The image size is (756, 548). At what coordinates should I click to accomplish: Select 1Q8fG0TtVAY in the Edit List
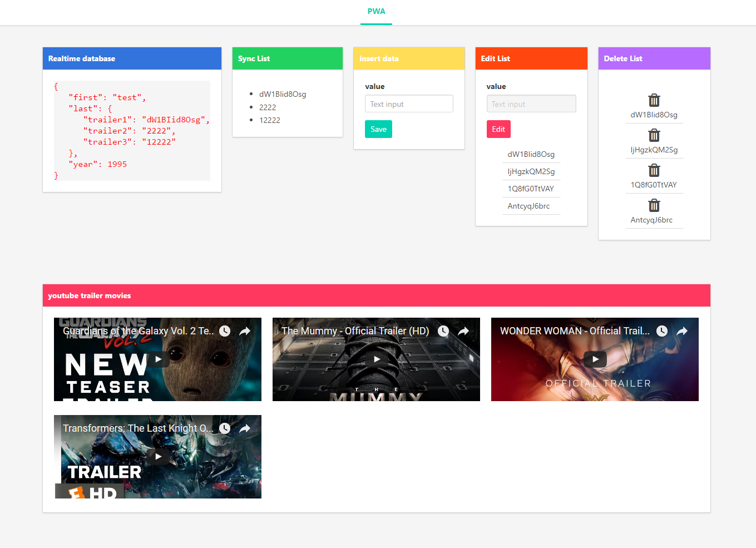(531, 189)
